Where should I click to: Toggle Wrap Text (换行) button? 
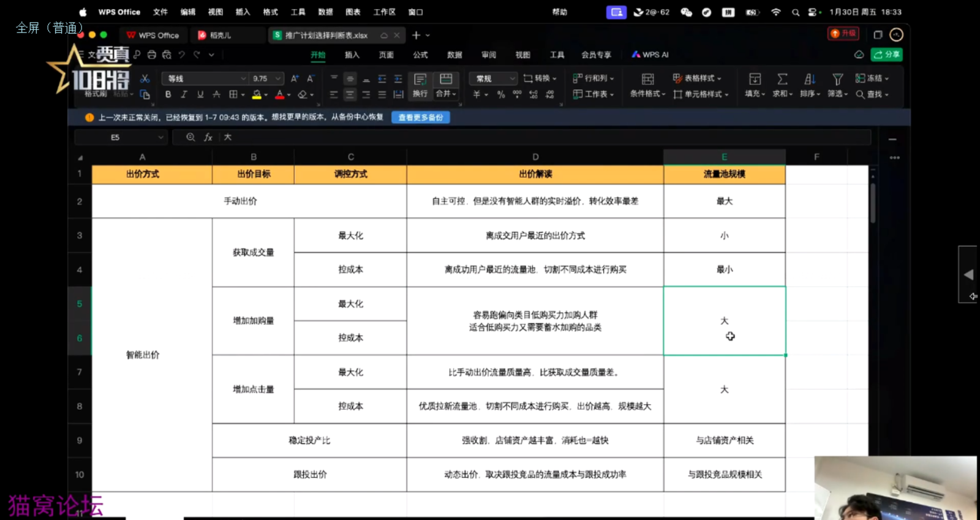[x=420, y=84]
